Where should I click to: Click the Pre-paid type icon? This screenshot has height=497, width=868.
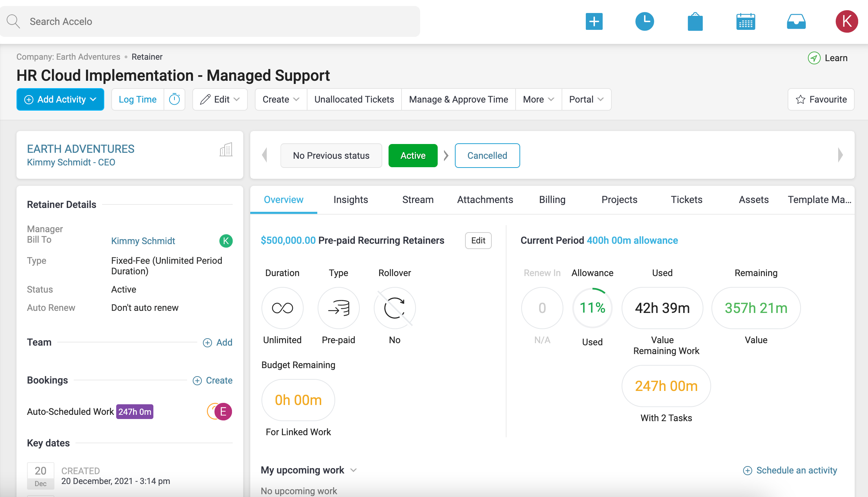[x=338, y=308]
